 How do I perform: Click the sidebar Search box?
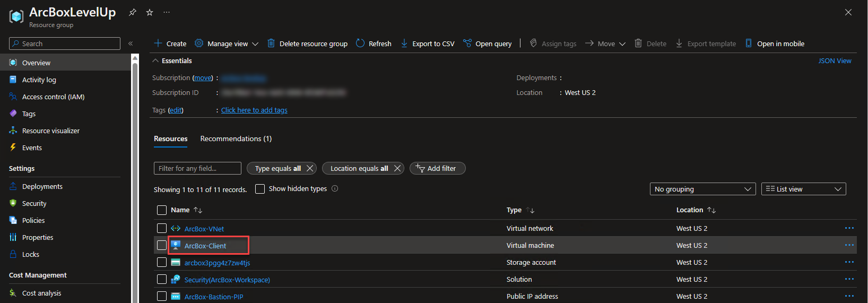point(65,44)
